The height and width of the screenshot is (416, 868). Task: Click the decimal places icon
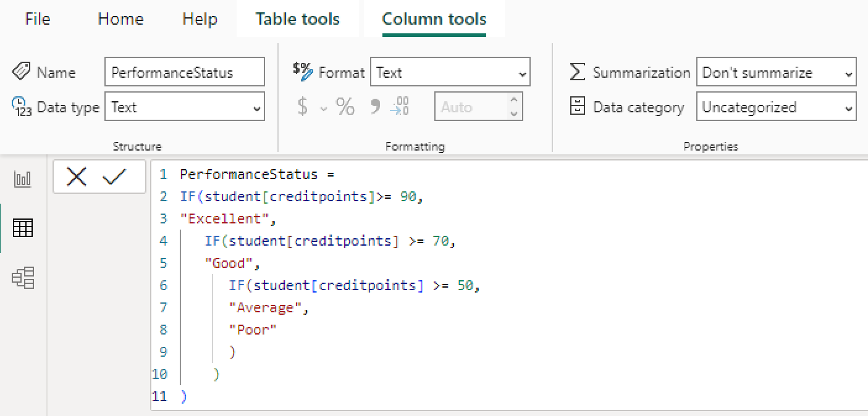point(400,107)
